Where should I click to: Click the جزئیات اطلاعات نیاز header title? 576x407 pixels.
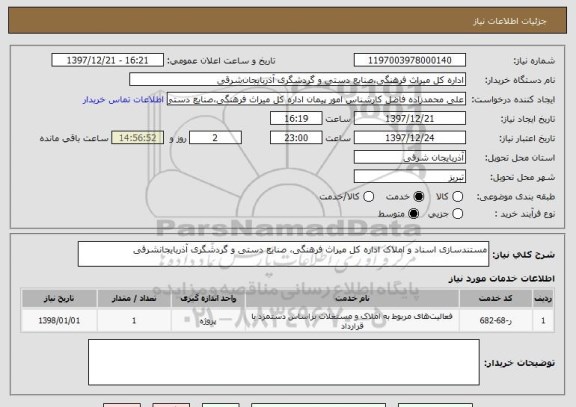[x=510, y=21]
